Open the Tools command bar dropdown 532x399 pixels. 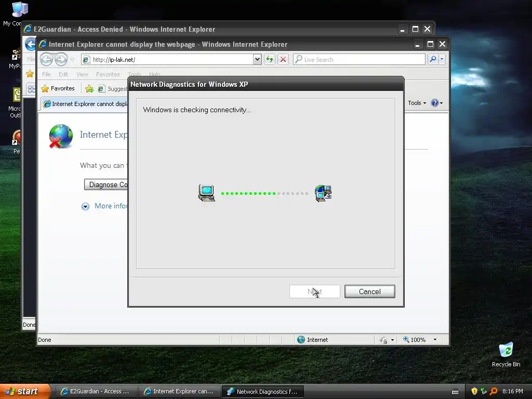pos(417,103)
